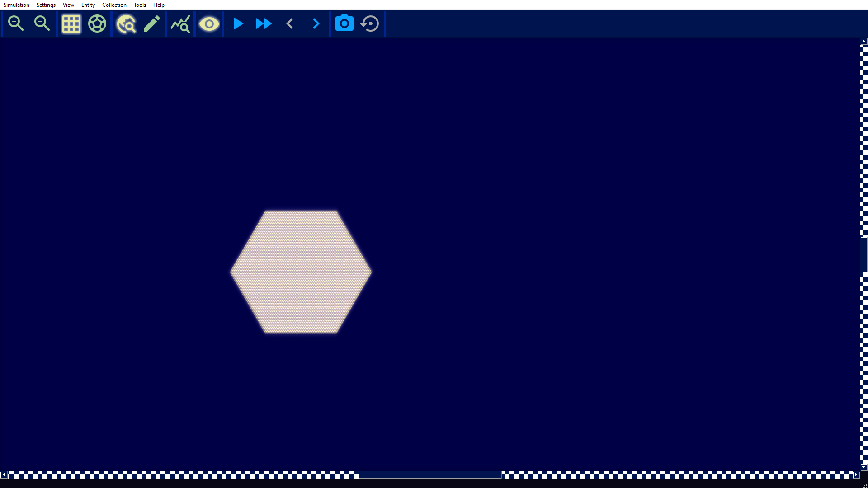Activate the rotate-and-inspect tool
The width and height of the screenshot is (868, 488).
[x=126, y=23]
